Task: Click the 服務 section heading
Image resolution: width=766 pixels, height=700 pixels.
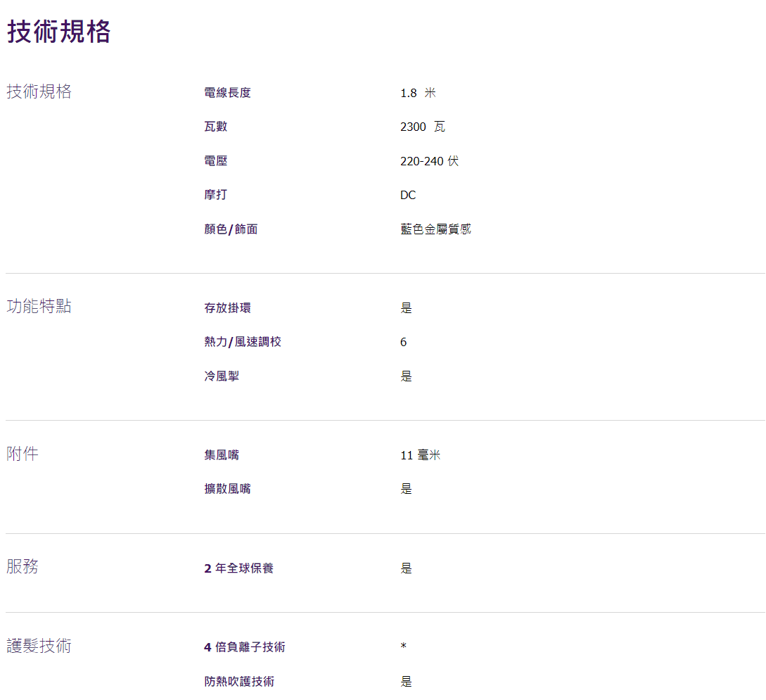Action: click(23, 566)
